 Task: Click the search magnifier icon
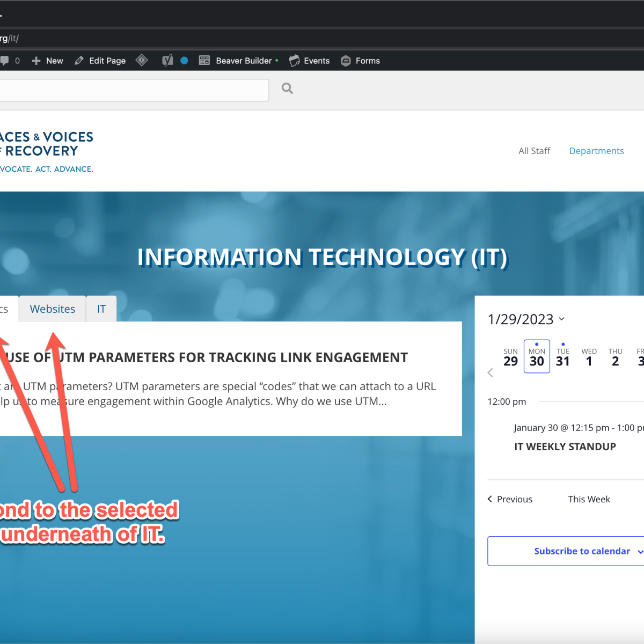tap(287, 89)
